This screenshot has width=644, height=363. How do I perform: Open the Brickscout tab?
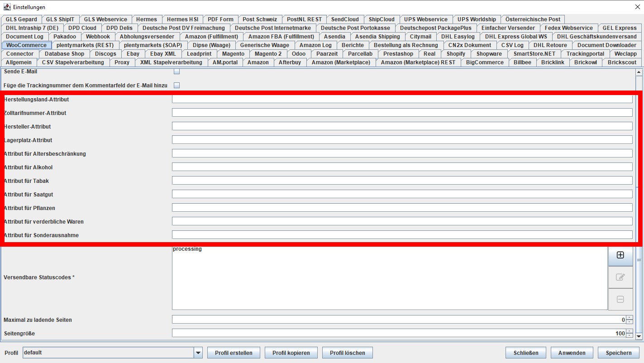pos(622,62)
